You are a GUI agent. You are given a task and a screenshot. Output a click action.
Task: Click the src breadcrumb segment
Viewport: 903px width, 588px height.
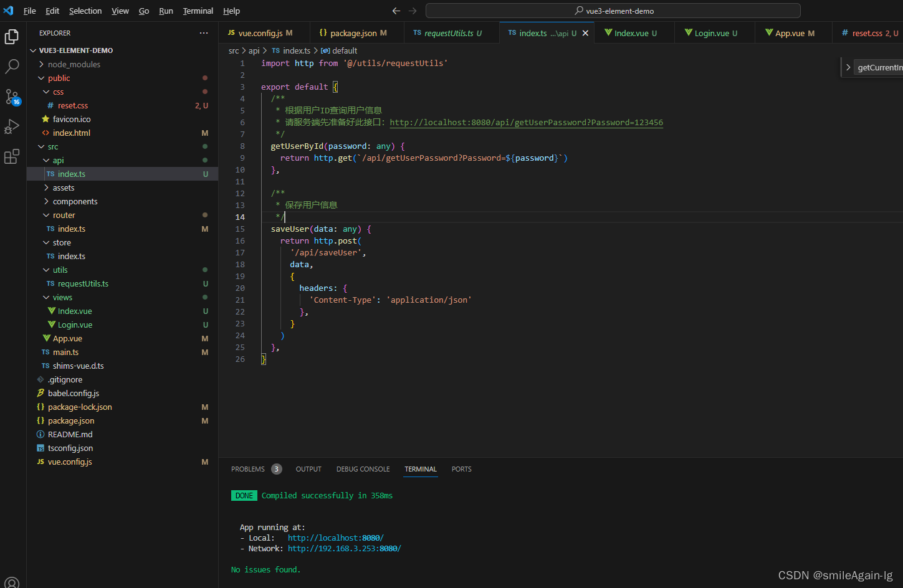tap(234, 50)
